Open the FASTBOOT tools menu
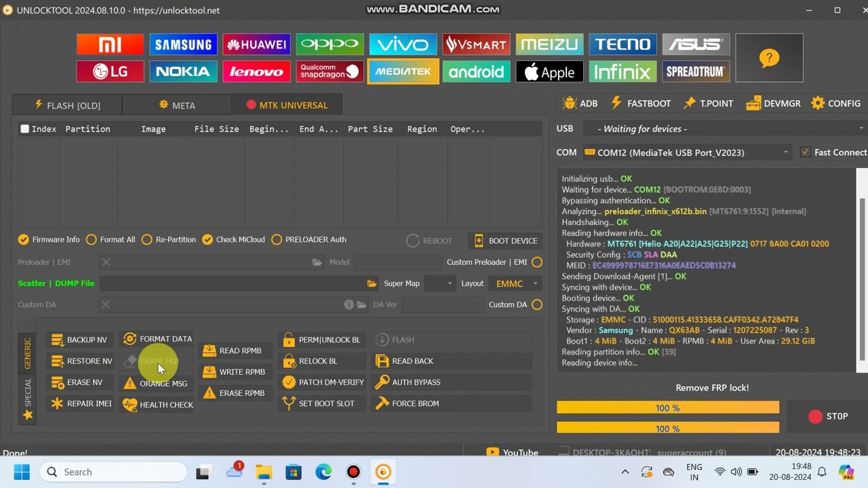Image resolution: width=868 pixels, height=488 pixels. coord(641,103)
